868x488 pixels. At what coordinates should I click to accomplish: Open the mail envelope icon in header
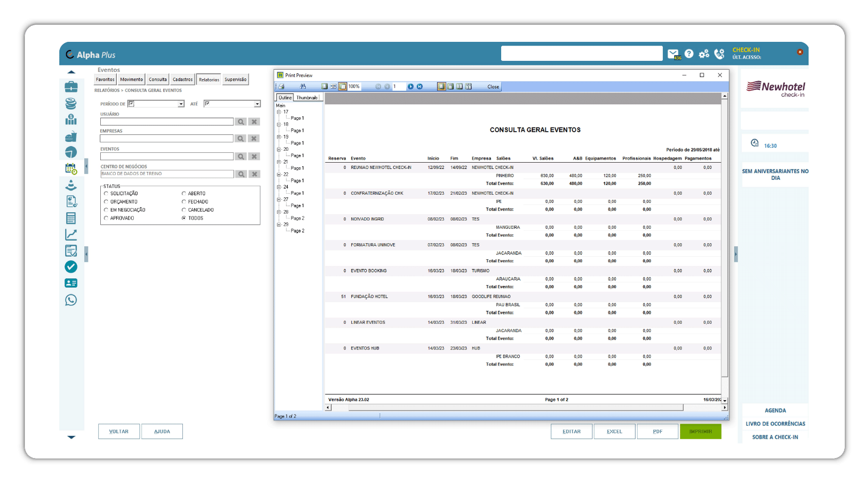pyautogui.click(x=673, y=54)
